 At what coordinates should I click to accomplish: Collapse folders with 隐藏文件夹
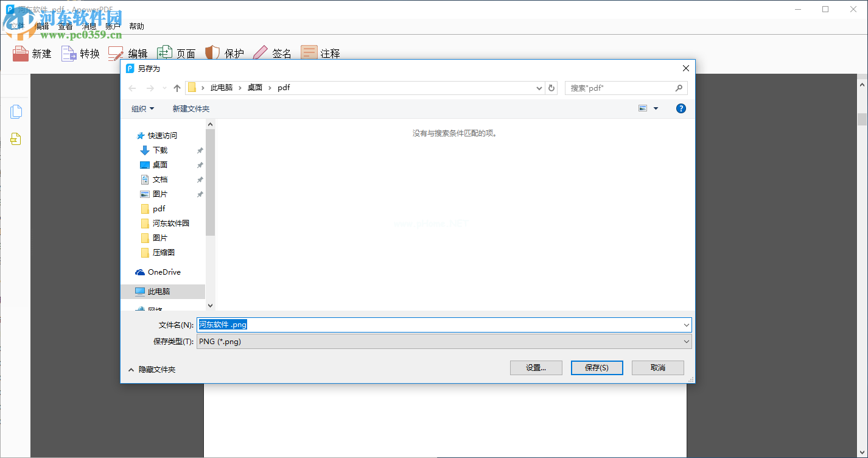coord(152,369)
